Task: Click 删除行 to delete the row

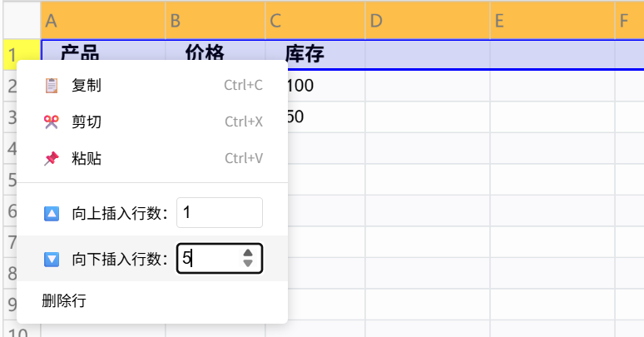Action: pyautogui.click(x=64, y=301)
